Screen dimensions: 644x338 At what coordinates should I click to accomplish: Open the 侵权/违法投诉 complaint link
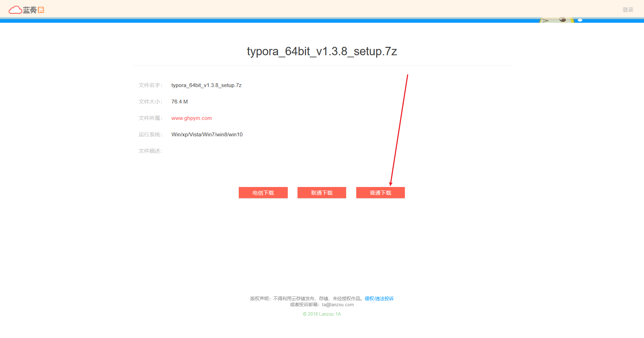379,299
